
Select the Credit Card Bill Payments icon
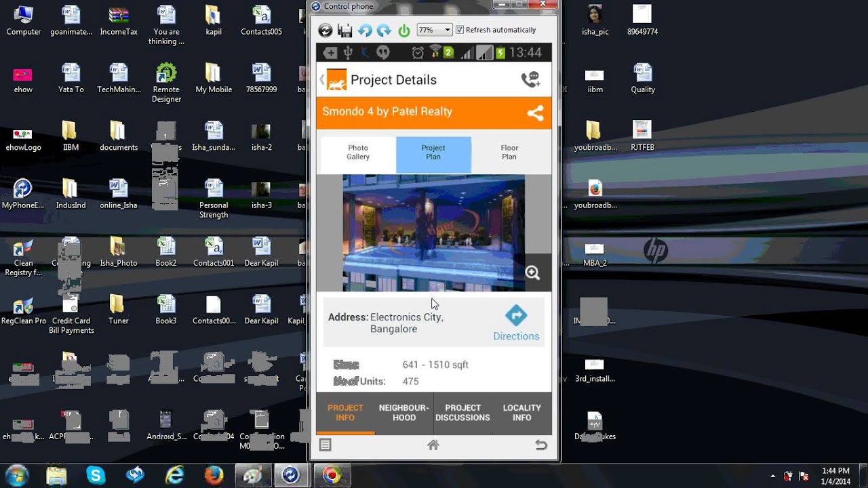[x=71, y=314]
